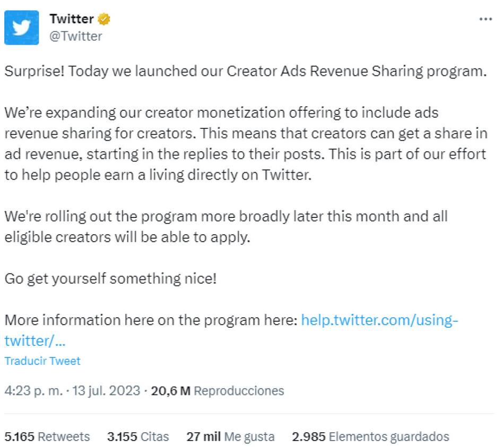Click the "eligible creators will be able to apply" line
The image size is (504, 447).
[127, 237]
